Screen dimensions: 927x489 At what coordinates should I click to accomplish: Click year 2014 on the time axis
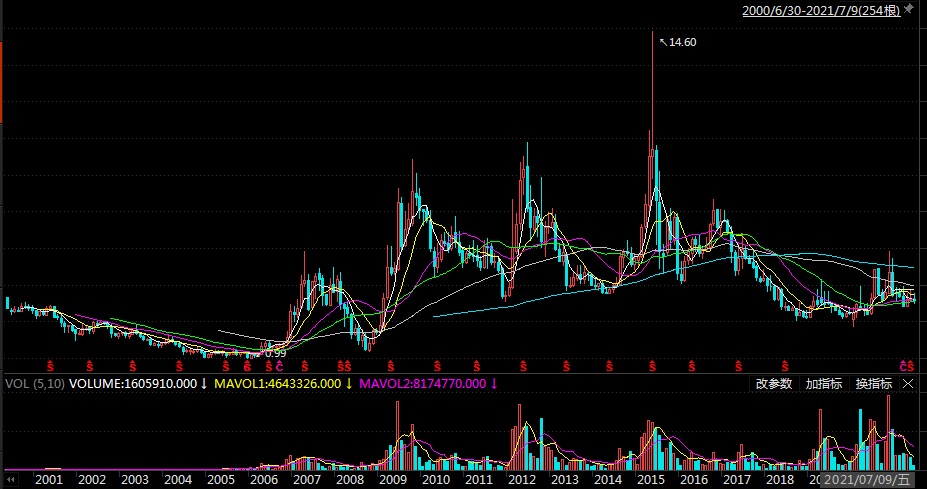pos(608,480)
